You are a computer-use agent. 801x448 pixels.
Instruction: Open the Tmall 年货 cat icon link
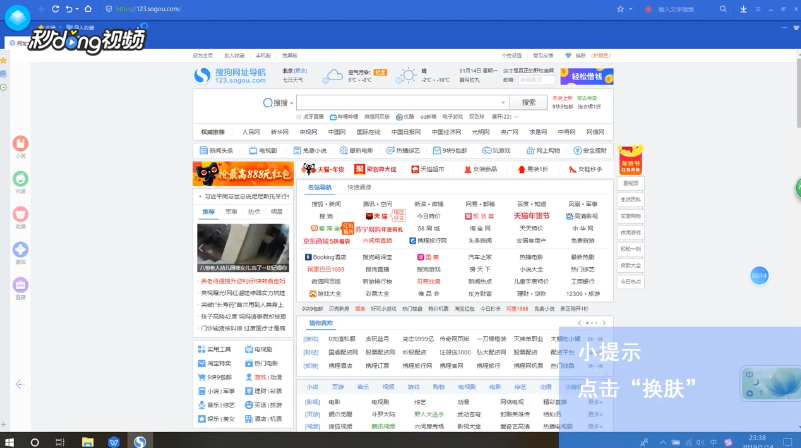(323, 169)
